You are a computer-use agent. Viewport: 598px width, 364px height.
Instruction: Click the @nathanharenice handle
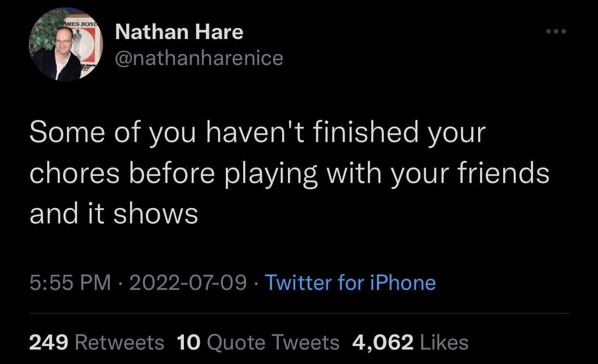199,58
